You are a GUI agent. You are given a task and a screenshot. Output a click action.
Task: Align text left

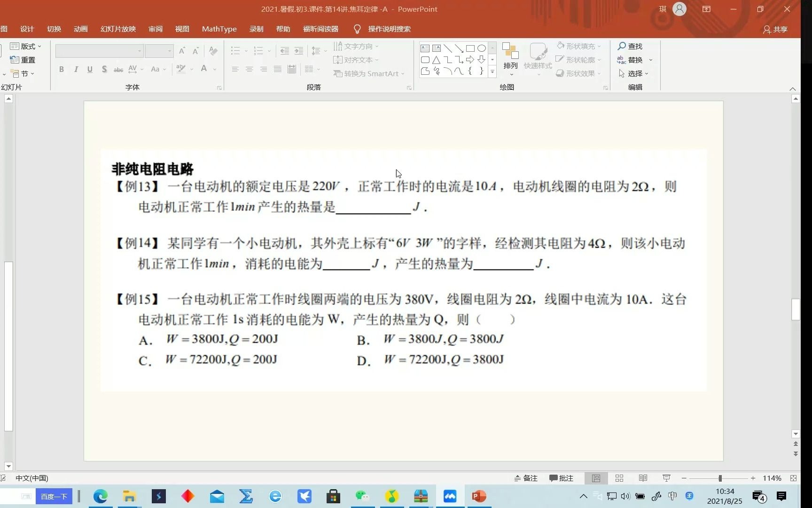(235, 69)
